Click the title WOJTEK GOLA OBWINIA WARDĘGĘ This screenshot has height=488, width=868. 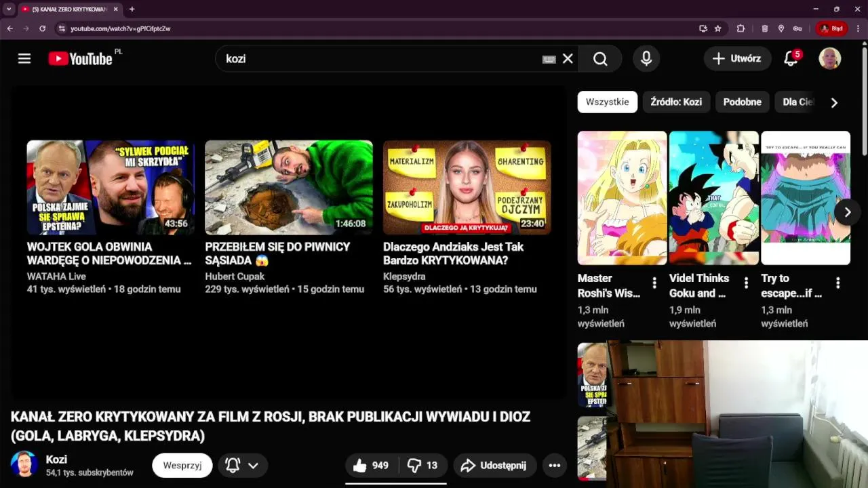point(109,253)
